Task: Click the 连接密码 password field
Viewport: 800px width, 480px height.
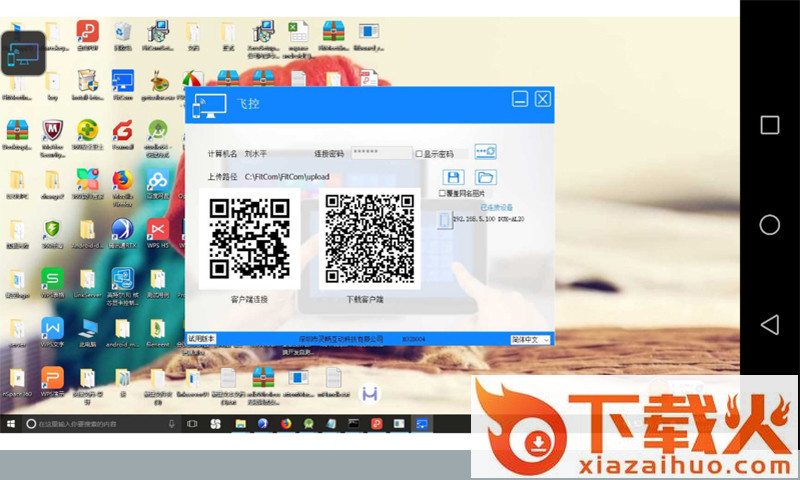Action: pyautogui.click(x=381, y=153)
